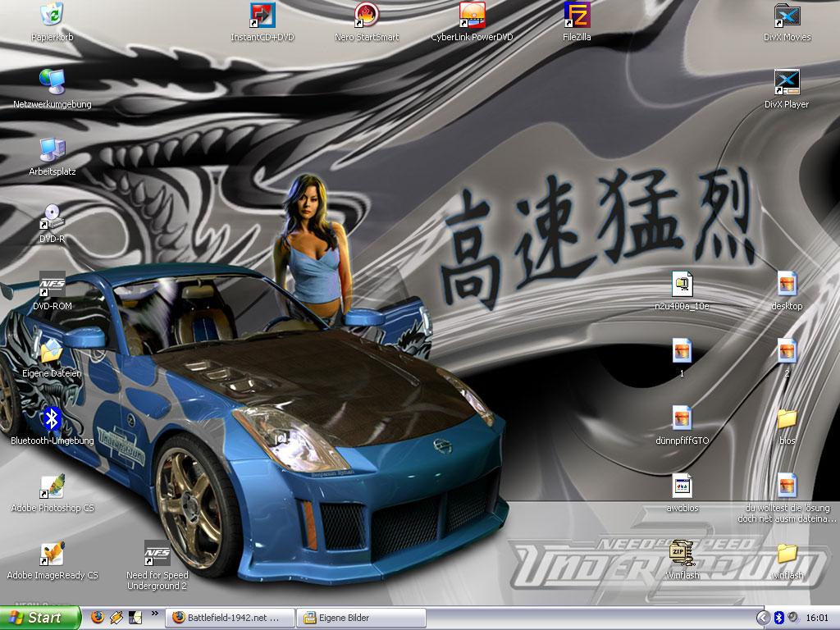Click the 16:01 taskbar clock
Viewport: 840px width, 630px height.
[x=817, y=618]
